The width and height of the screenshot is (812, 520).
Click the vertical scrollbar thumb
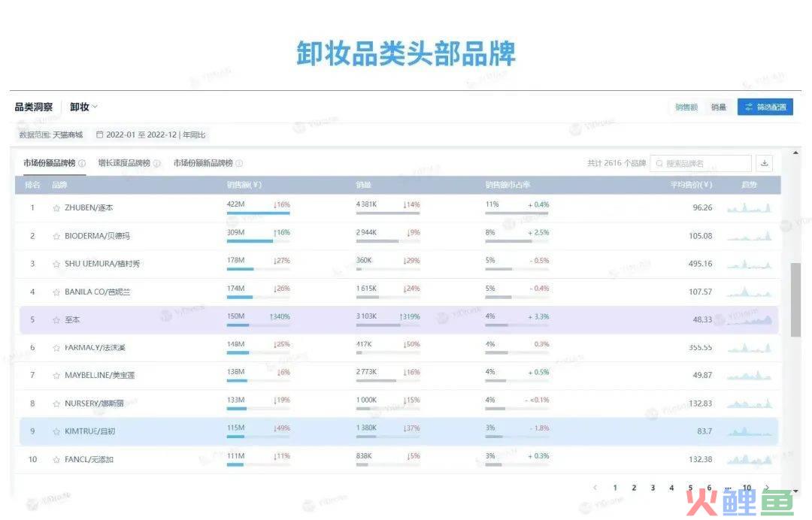click(x=795, y=300)
